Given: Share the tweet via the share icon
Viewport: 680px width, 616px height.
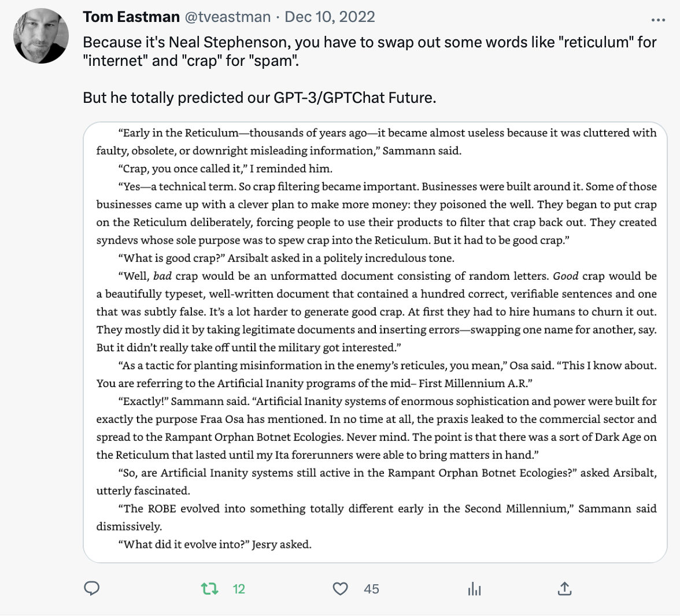Looking at the screenshot, I should (564, 588).
